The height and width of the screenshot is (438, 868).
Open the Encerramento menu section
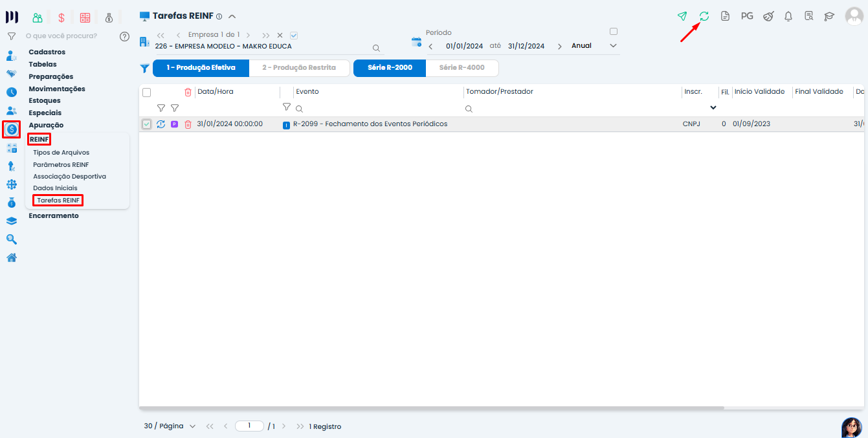point(54,215)
